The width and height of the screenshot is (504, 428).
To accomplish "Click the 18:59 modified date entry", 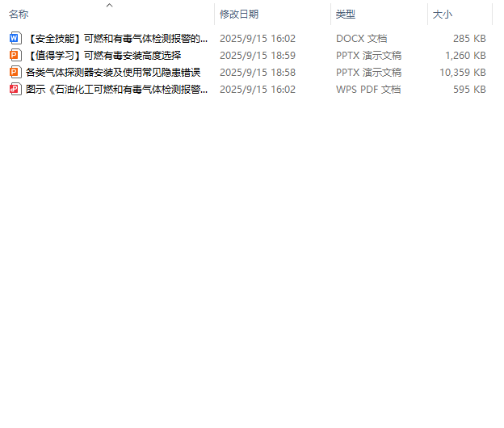I will point(258,55).
